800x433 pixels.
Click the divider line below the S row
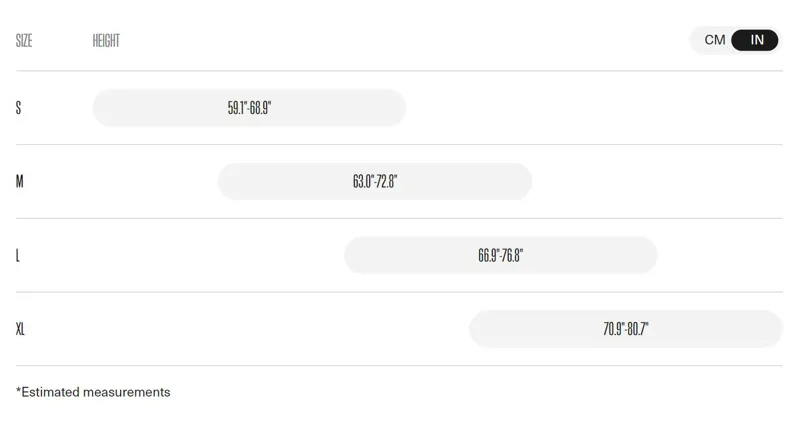pyautogui.click(x=399, y=145)
